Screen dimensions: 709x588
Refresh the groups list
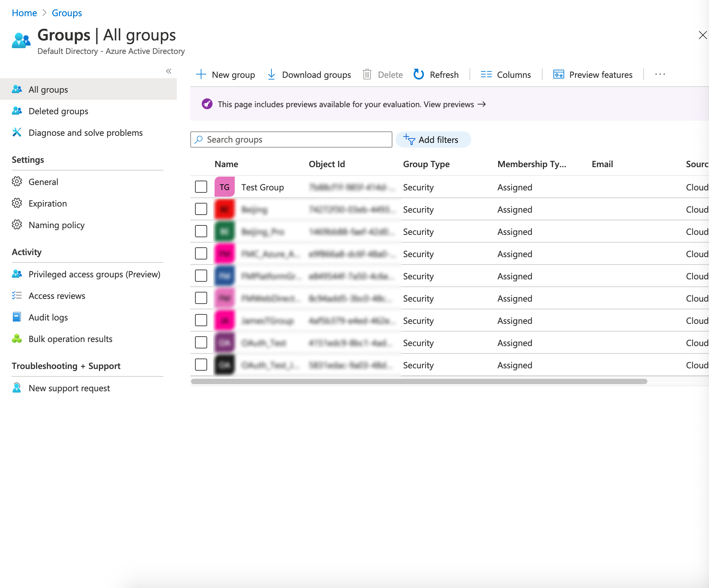click(x=419, y=75)
